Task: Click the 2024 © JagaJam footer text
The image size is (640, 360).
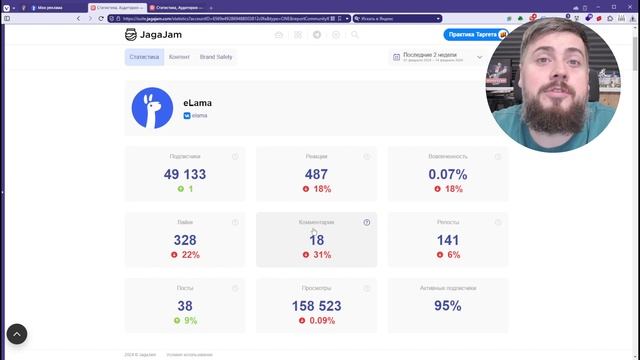Action: (140, 355)
